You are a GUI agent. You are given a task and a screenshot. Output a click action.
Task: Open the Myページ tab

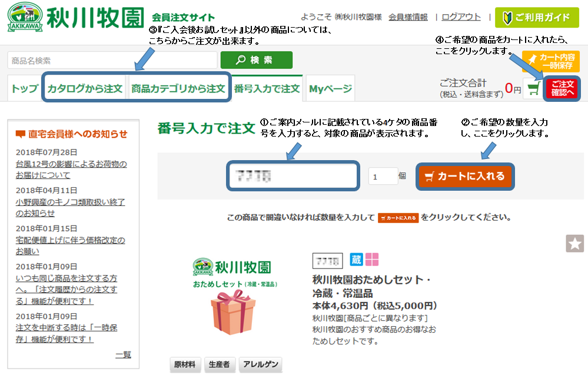(x=330, y=88)
